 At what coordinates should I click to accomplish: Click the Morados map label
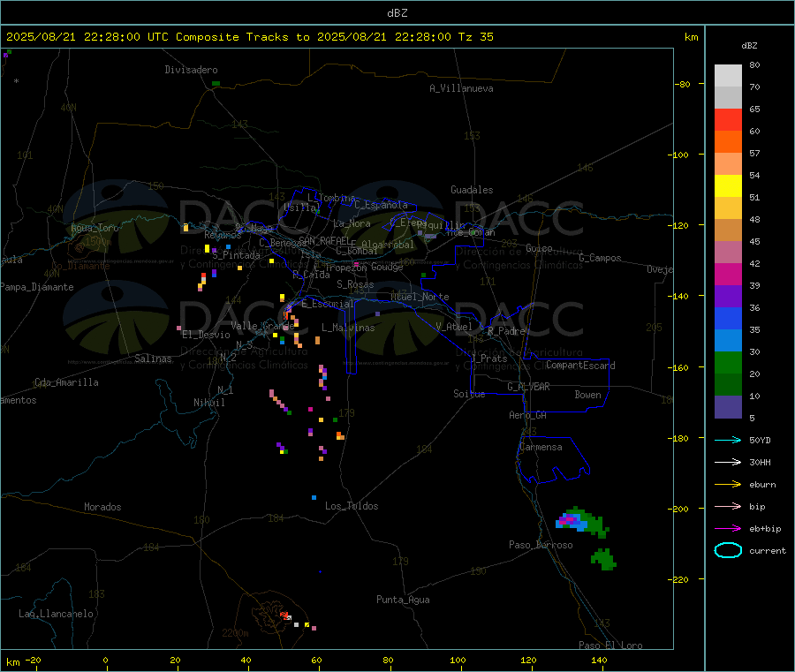(x=102, y=507)
